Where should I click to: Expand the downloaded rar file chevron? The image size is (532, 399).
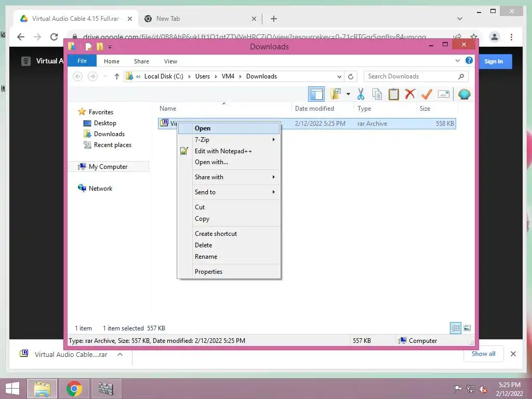coord(120,354)
